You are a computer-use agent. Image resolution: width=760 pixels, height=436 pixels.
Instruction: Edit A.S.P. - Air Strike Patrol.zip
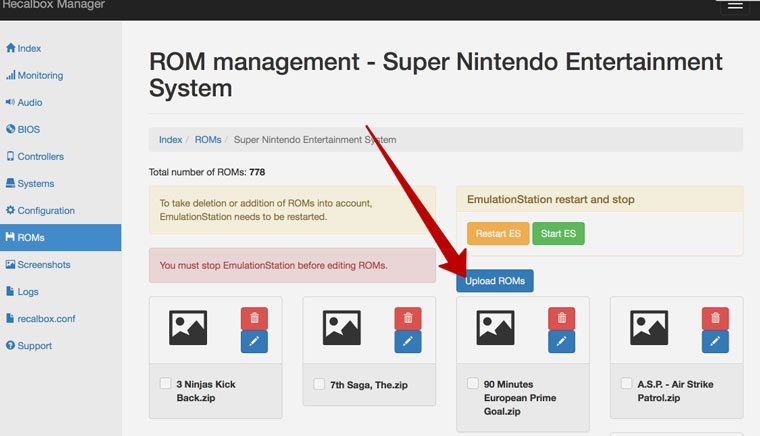[x=715, y=342]
